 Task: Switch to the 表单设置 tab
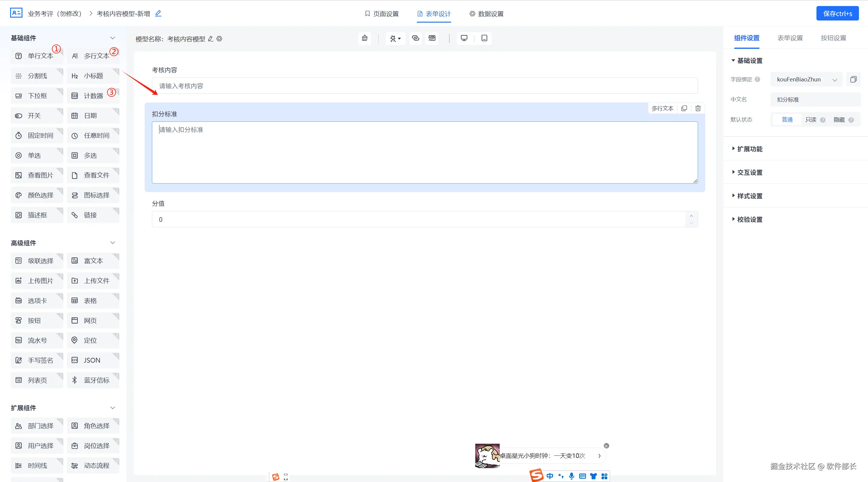[790, 38]
